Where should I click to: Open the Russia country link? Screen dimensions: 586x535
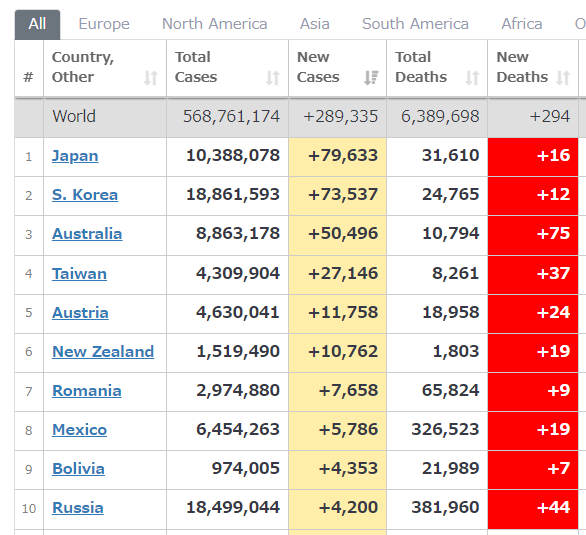78,508
